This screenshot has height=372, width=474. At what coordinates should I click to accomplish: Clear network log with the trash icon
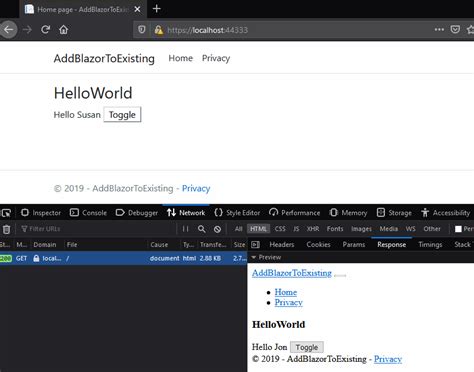[x=6, y=229]
